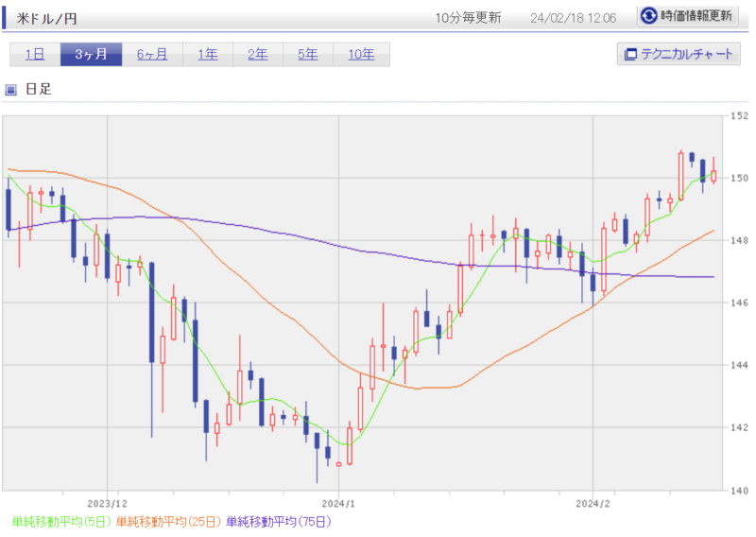756x537 pixels.
Task: Switch to the 1日 period tab
Action: (35, 54)
